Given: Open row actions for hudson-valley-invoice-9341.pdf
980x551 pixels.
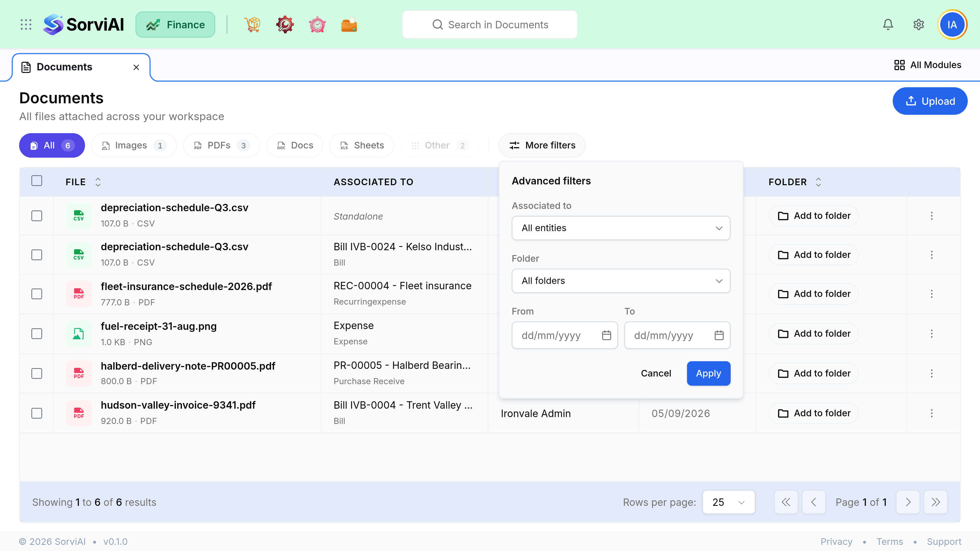Looking at the screenshot, I should click(932, 413).
